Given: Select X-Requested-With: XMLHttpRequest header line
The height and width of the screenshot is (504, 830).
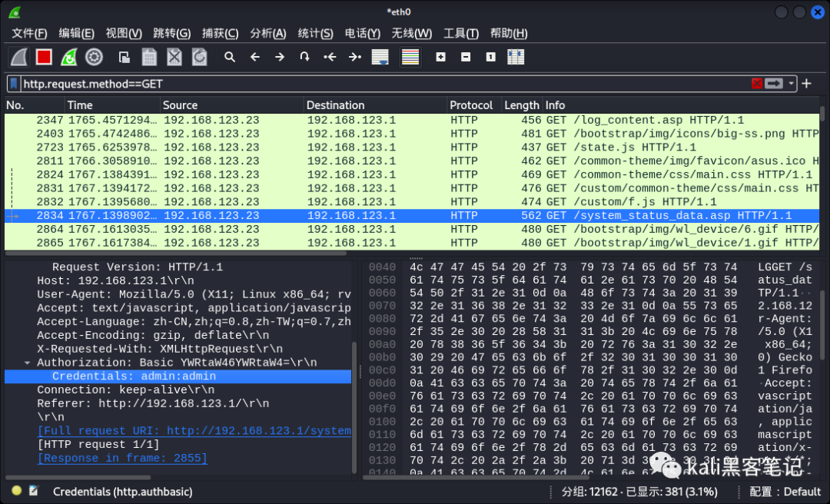Looking at the screenshot, I should (159, 349).
